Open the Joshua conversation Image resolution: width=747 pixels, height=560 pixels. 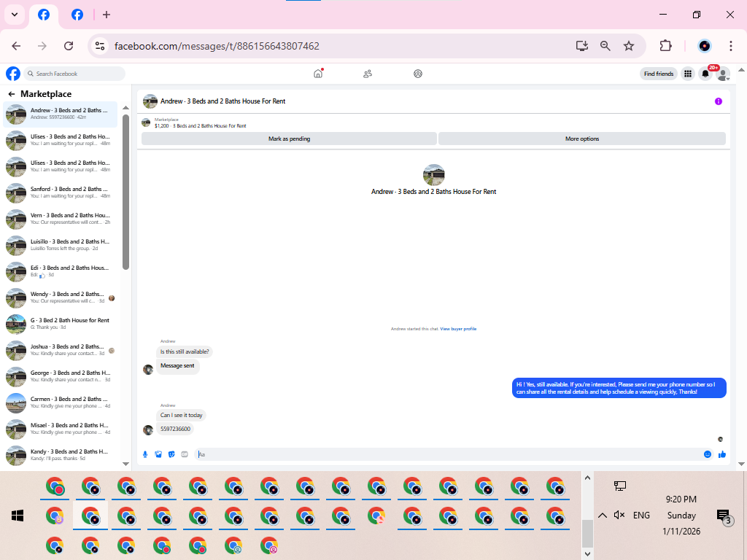coord(61,351)
